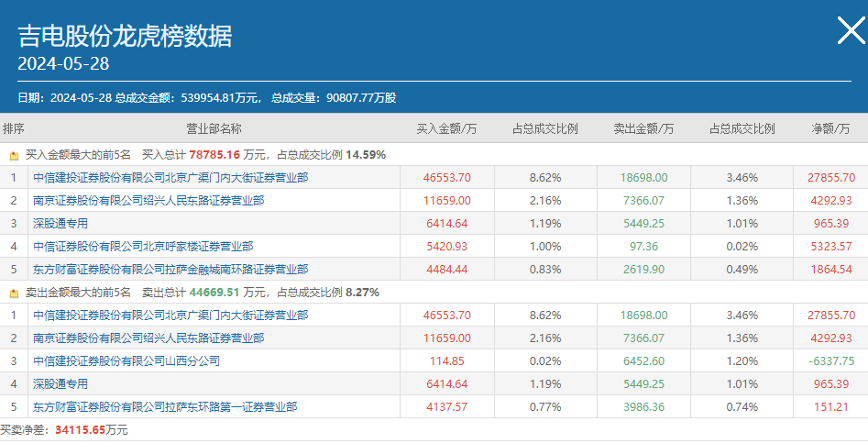Click the 总成交金额 539954.81万元 text
The width and height of the screenshot is (868, 443).
(x=188, y=98)
